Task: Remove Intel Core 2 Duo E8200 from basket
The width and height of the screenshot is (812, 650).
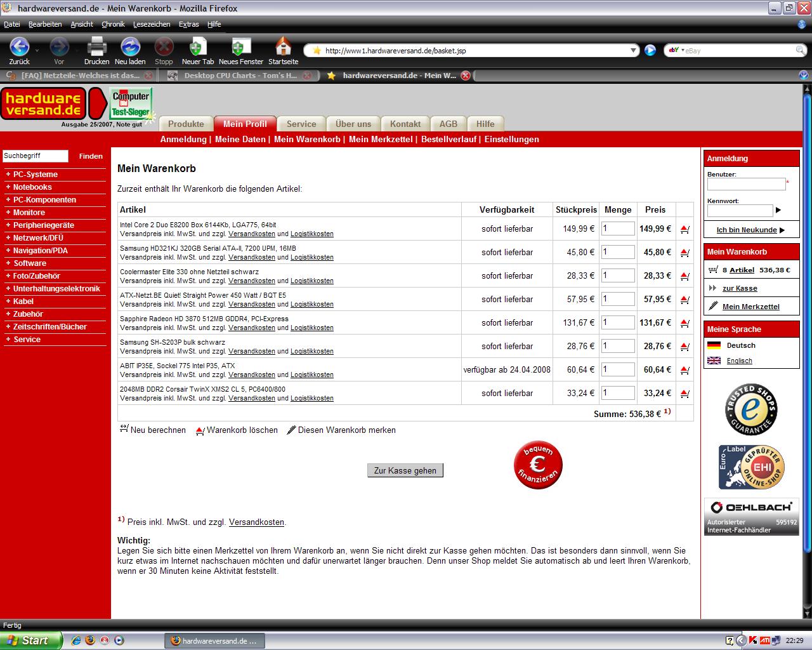Action: (684, 229)
